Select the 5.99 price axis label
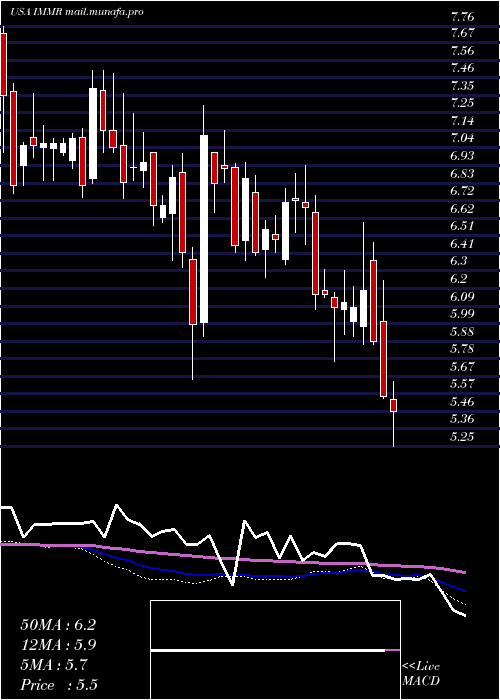 tap(462, 314)
